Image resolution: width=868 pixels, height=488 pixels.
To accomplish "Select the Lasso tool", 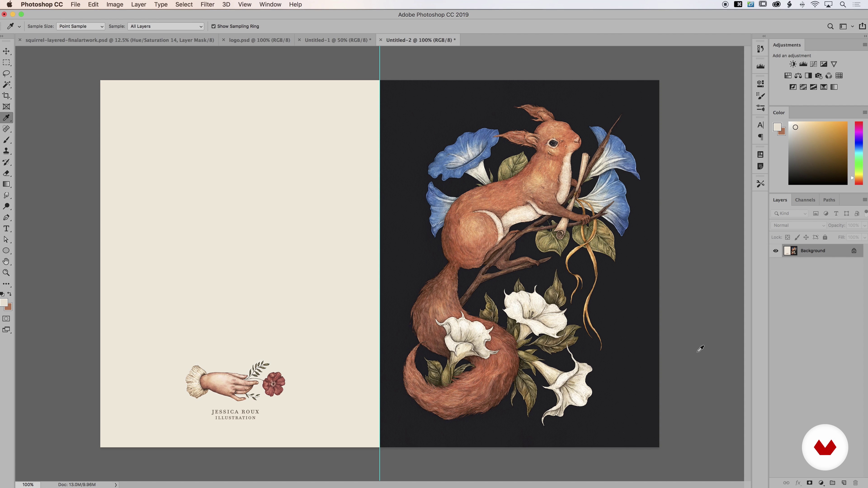I will 6,73.
